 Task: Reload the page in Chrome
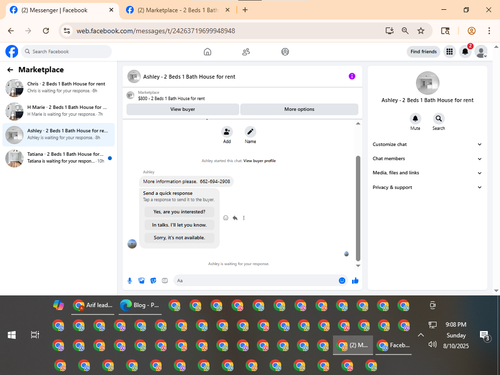(46, 31)
